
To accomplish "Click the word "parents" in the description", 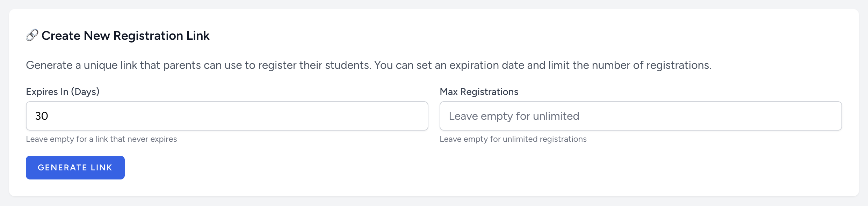I will point(182,65).
